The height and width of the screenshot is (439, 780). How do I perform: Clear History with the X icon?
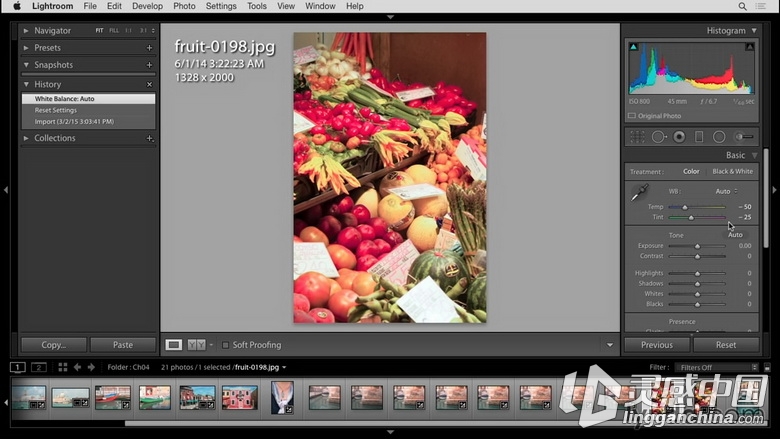coord(149,85)
